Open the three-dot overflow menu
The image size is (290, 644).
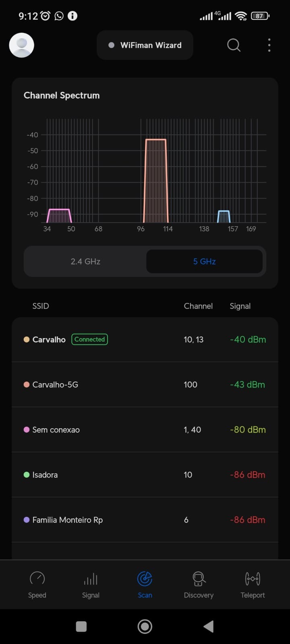click(x=269, y=45)
